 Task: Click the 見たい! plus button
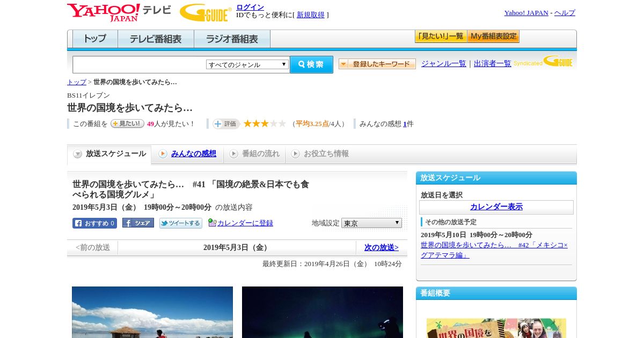pos(127,123)
